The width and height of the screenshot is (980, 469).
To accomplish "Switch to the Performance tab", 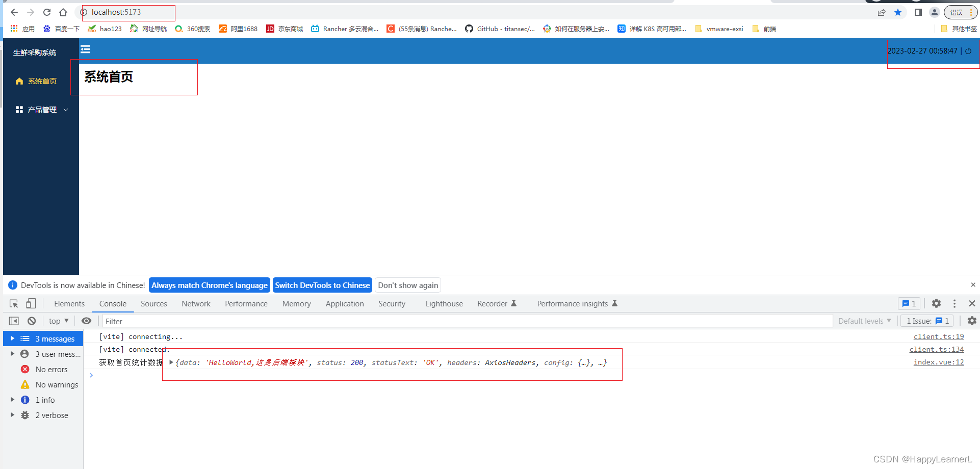I will coord(246,304).
